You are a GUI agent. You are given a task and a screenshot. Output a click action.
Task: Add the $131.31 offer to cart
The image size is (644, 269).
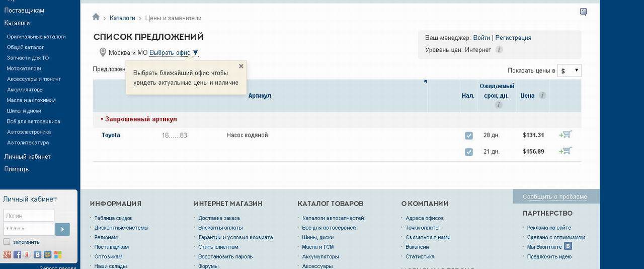click(x=566, y=134)
